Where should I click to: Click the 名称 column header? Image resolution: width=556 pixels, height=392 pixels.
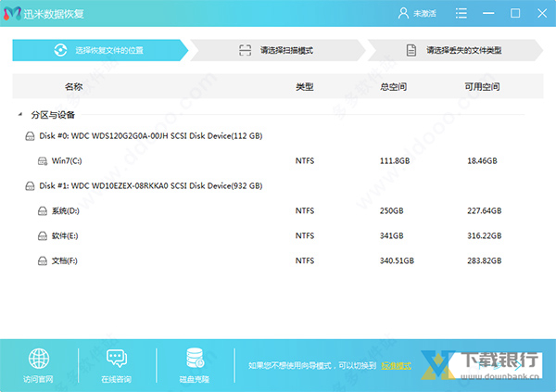[74, 86]
